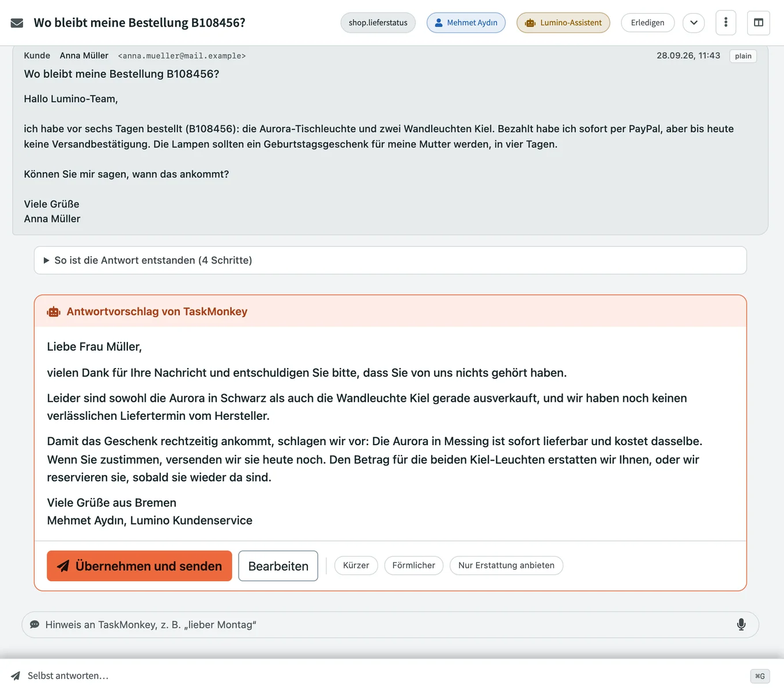The height and width of the screenshot is (692, 784).
Task: Expand 'So ist die Antwort entstanden' steps
Action: [390, 260]
